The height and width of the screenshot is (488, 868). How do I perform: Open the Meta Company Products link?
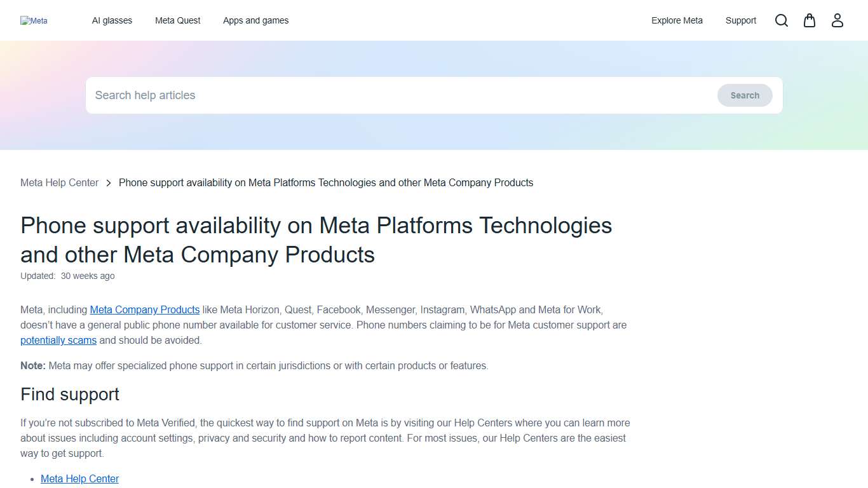144,309
